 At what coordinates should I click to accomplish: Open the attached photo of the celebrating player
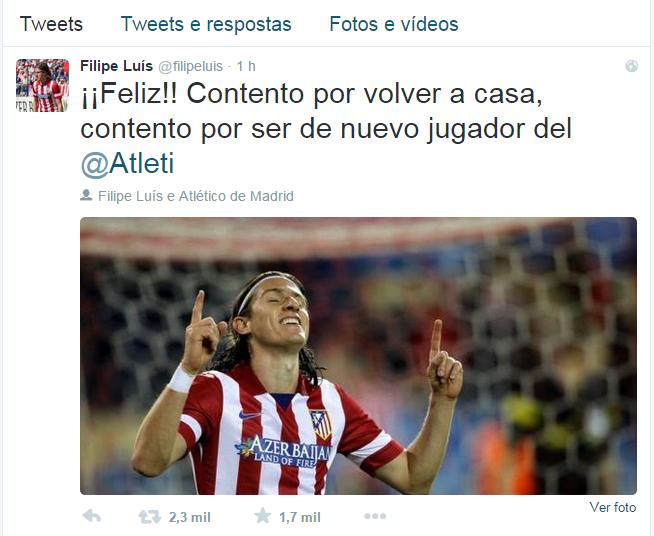click(x=358, y=356)
